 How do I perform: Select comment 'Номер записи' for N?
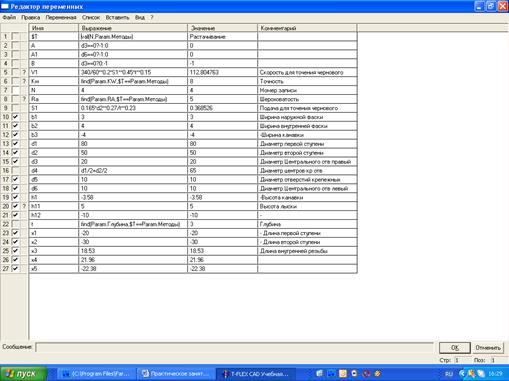point(307,90)
